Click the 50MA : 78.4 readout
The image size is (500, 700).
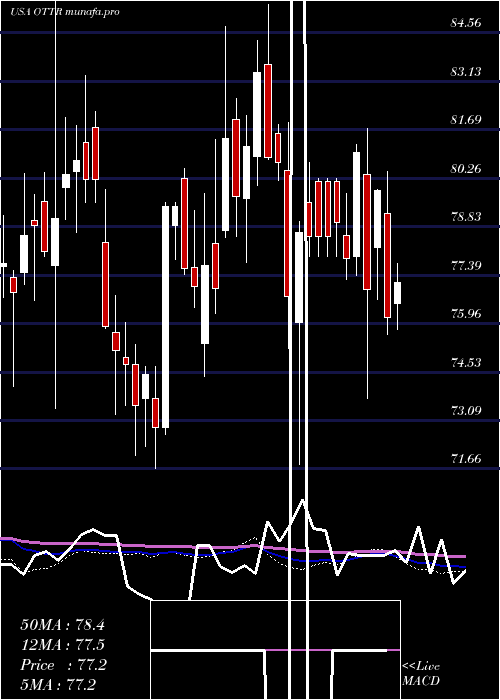tap(62, 625)
